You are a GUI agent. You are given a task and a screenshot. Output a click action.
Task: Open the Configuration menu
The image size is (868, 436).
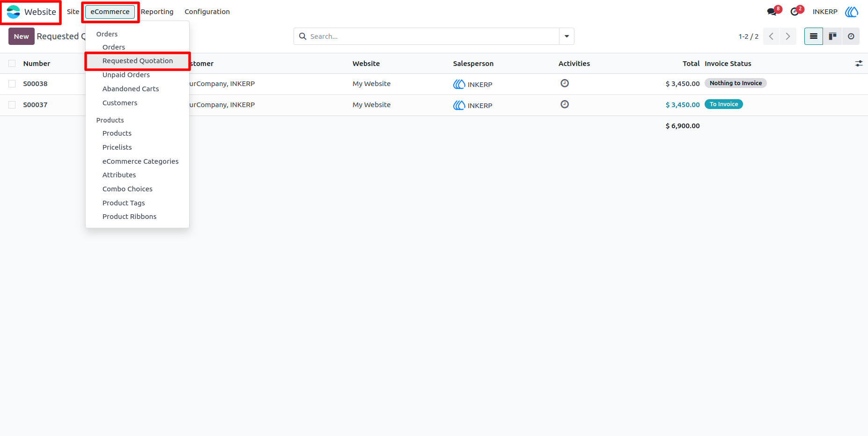(207, 12)
